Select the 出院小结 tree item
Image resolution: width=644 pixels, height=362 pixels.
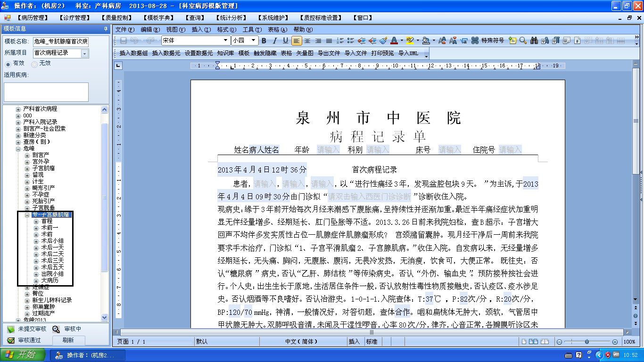52,274
